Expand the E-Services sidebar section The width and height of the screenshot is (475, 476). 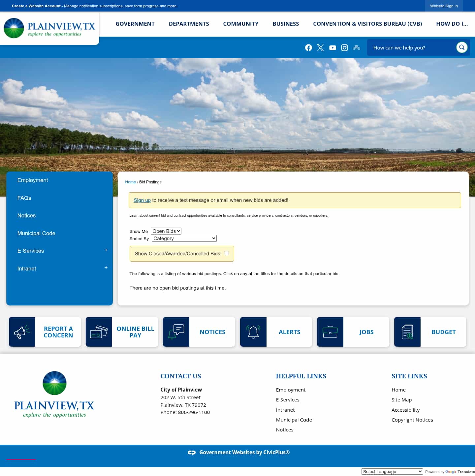(106, 250)
